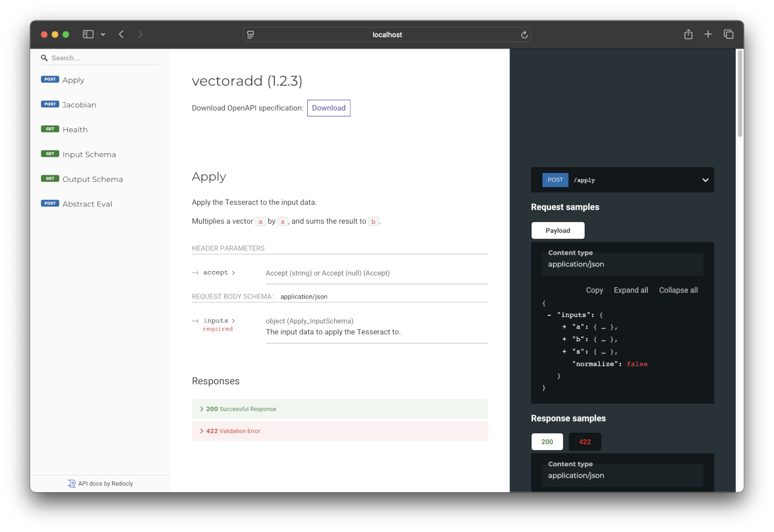
Task: Open the sidebar options dropdown arrow
Action: click(103, 34)
